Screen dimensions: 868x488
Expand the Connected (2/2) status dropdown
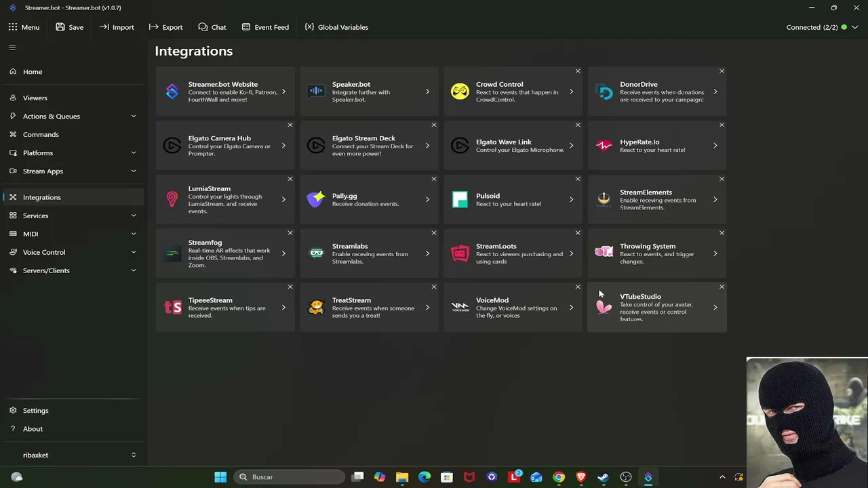point(854,27)
